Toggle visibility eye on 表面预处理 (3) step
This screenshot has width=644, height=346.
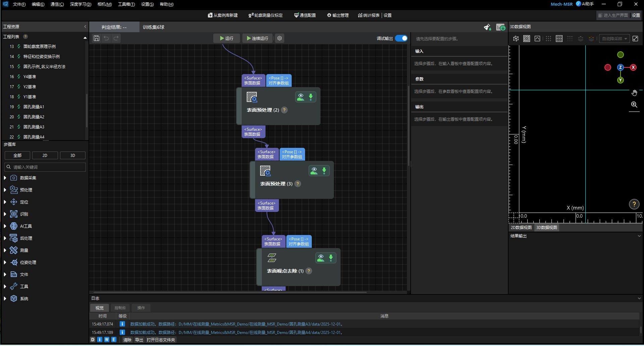point(314,170)
